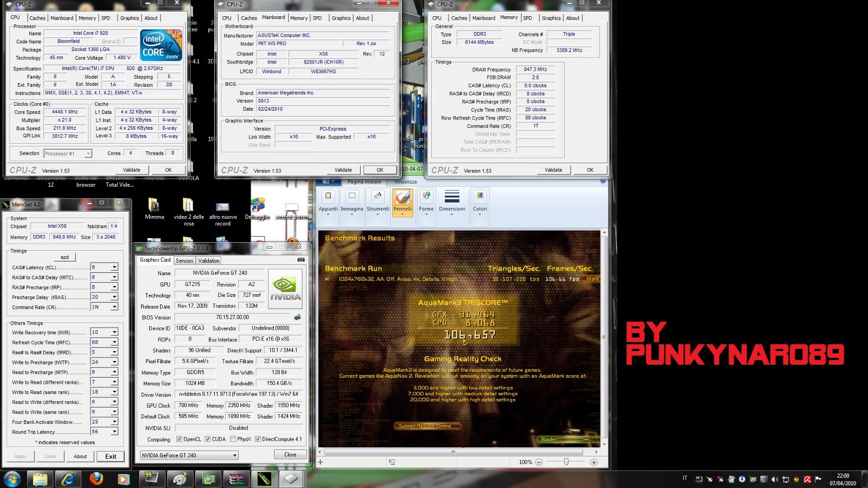868x488 pixels.
Task: Open Caches tab in the processor CPU-Z window
Action: [37, 18]
